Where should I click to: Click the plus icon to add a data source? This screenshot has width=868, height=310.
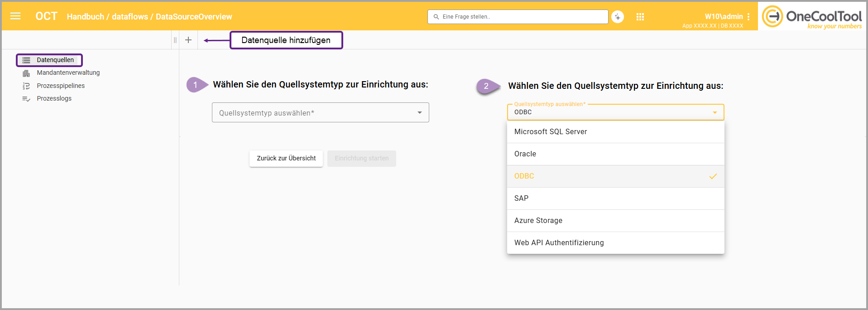tap(188, 40)
